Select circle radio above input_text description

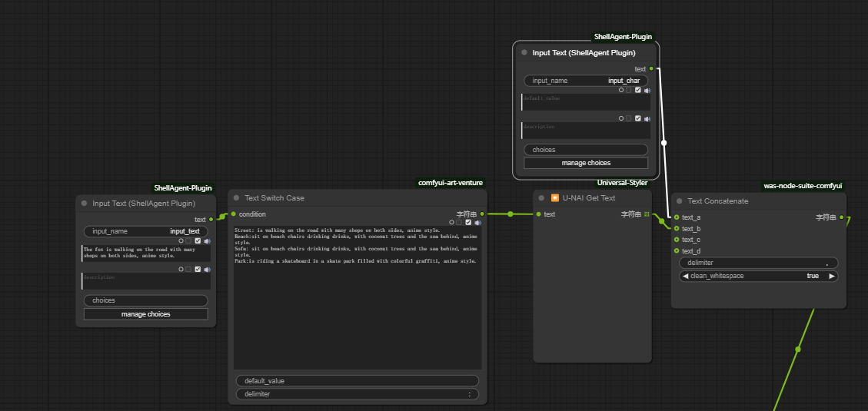tap(181, 269)
